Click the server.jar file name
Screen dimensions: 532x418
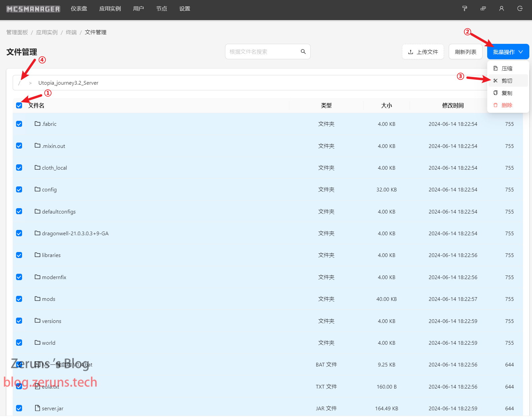52,408
